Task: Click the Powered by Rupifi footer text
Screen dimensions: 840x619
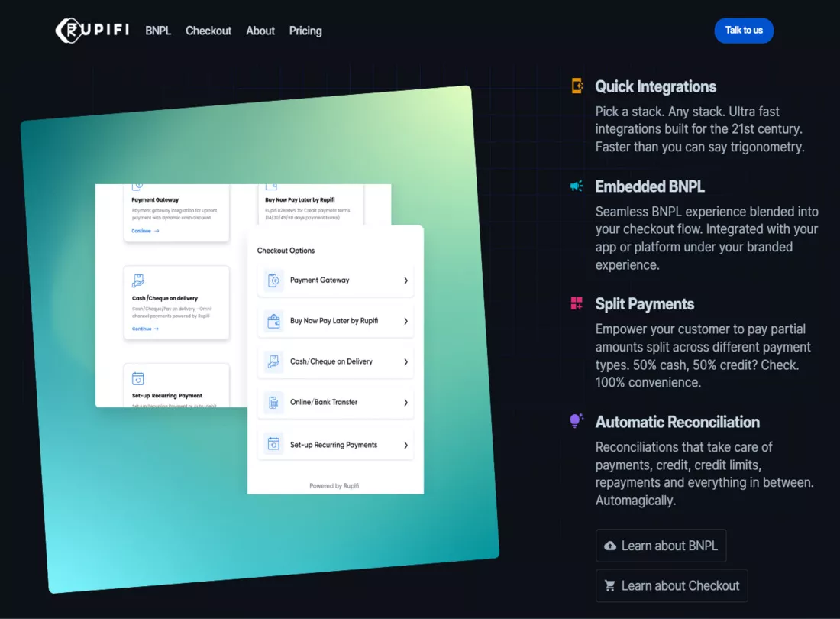Action: click(x=334, y=485)
